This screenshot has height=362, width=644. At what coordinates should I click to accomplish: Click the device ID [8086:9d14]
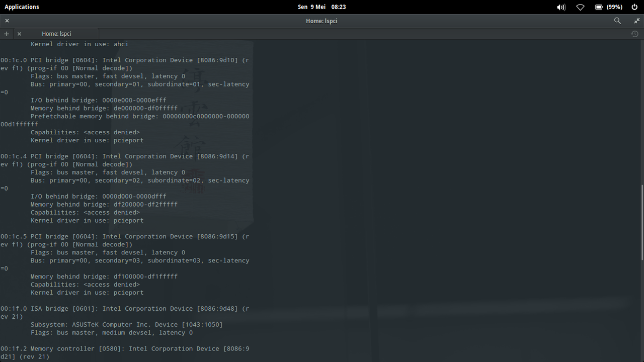tap(217, 156)
